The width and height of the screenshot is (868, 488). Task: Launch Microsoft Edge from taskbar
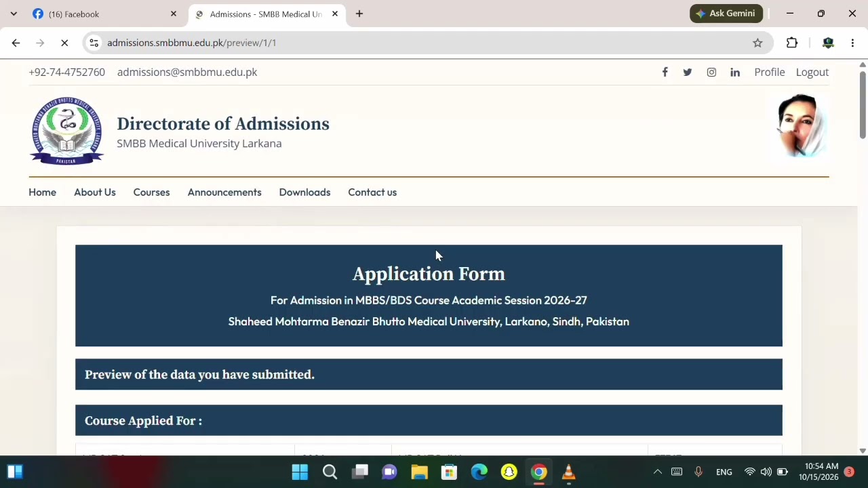[x=479, y=472]
